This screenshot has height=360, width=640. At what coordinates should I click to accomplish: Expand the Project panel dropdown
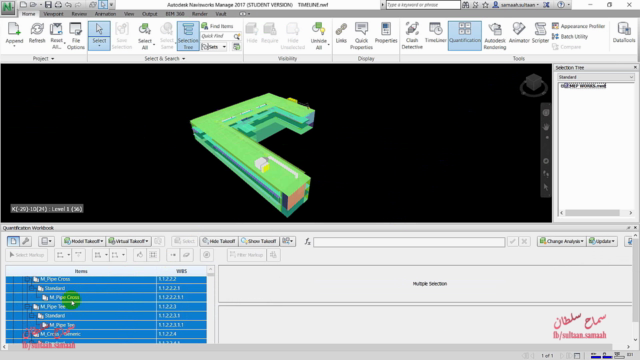coord(43,59)
